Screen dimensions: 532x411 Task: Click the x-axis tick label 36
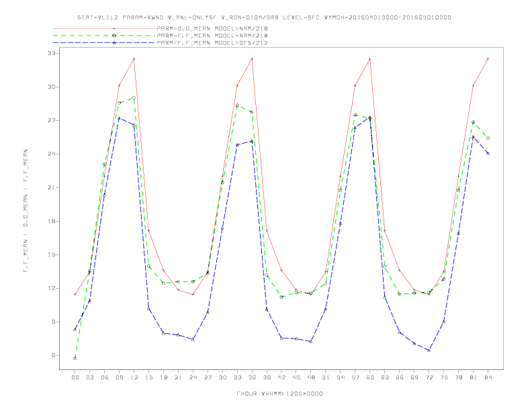click(x=252, y=377)
